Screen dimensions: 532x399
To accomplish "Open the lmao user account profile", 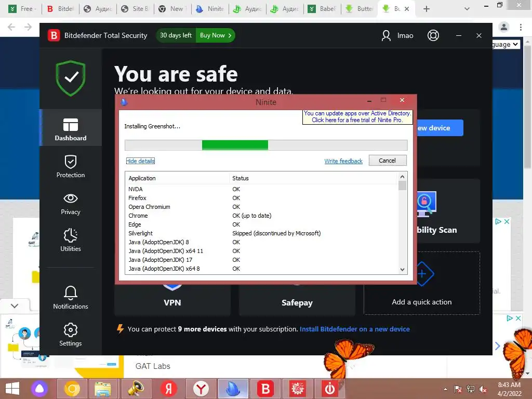I will (x=397, y=35).
